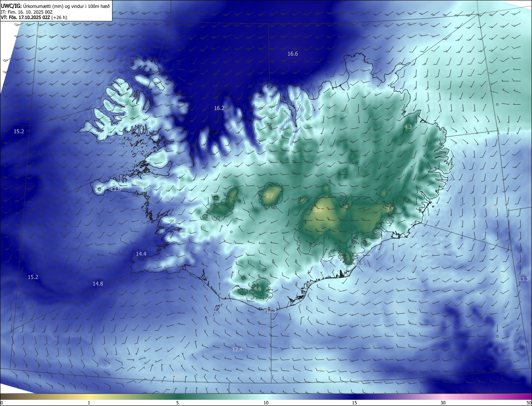Click the 12.4 value south of Iceland
Image resolution: width=532 pixels, height=406 pixels.
click(237, 350)
